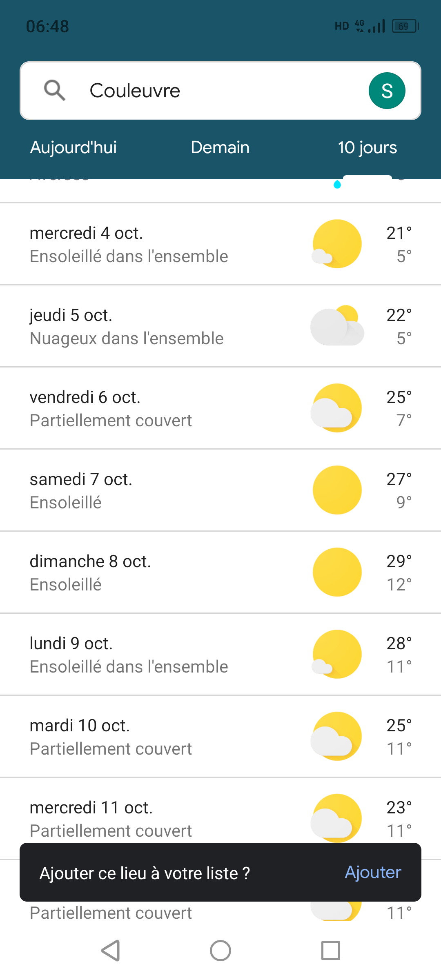Image resolution: width=441 pixels, height=980 pixels.
Task: Tap the cloudy icon for jeudi 5 oct.
Action: (337, 326)
